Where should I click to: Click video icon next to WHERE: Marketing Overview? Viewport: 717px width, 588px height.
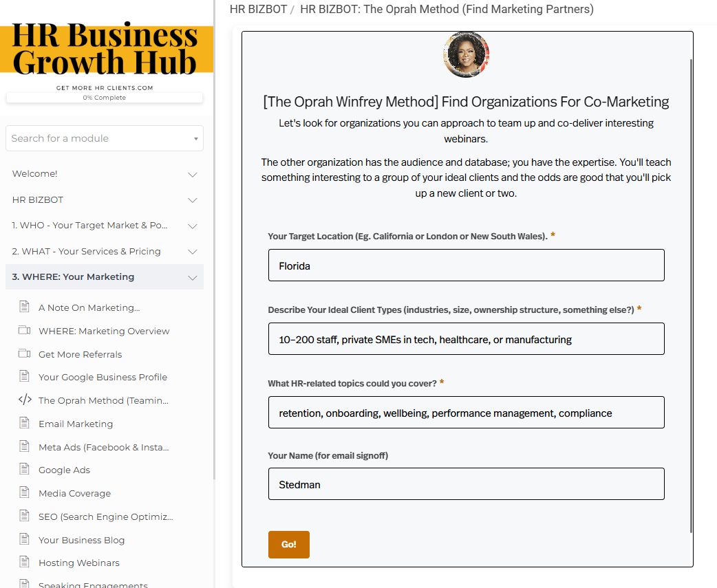tap(25, 330)
